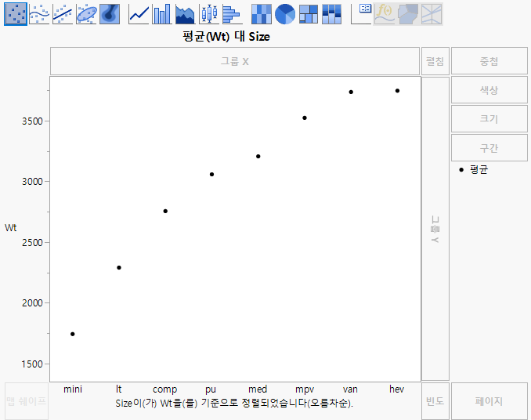Viewport: 531px width, 420px height.
Task: Click the y-axis value 2500
Action: tap(33, 242)
